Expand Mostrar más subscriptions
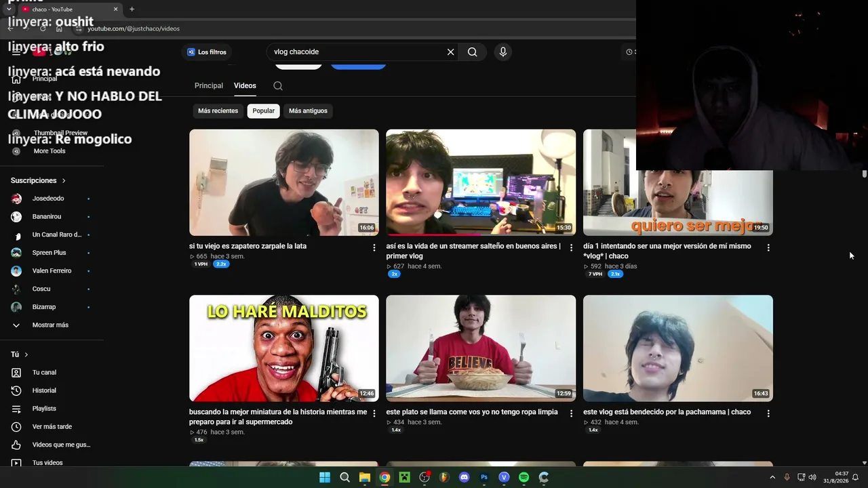This screenshot has height=488, width=868. click(x=51, y=325)
